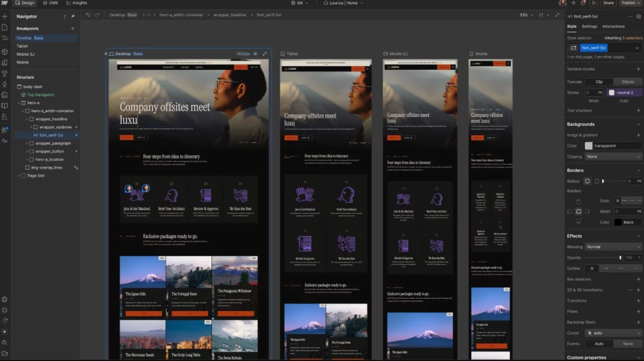The height and width of the screenshot is (361, 644).
Task: Click the transparent background color swatch
Action: (589, 146)
